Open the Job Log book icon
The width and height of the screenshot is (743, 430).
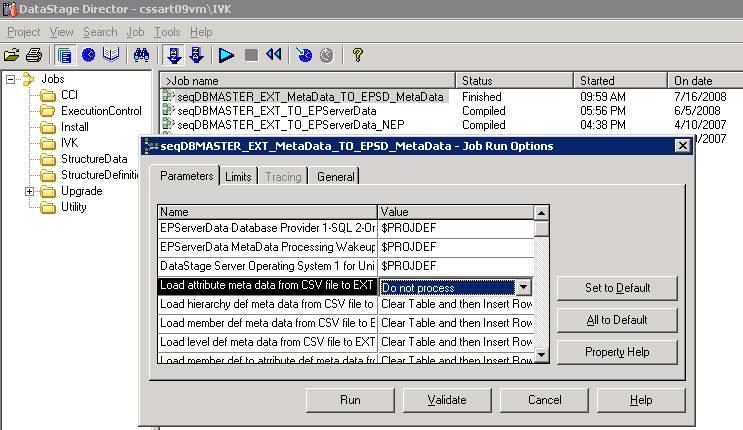(x=111, y=55)
